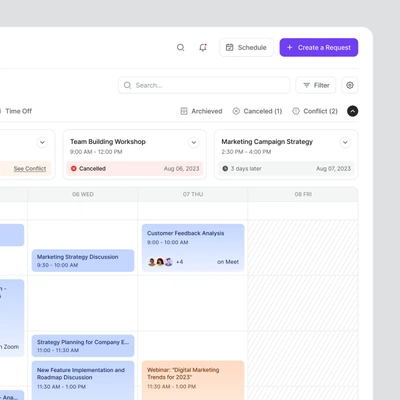This screenshot has width=400, height=400.
Task: Open the Filter dropdown
Action: (x=316, y=85)
